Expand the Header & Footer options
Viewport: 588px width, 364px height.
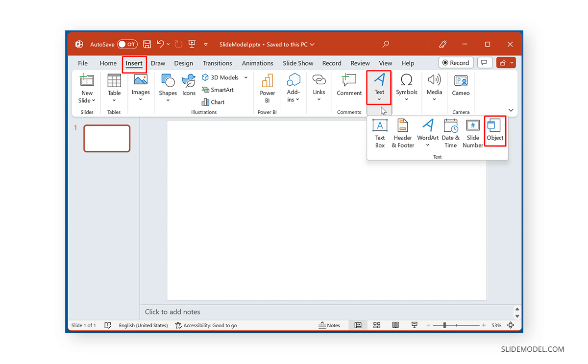[402, 132]
